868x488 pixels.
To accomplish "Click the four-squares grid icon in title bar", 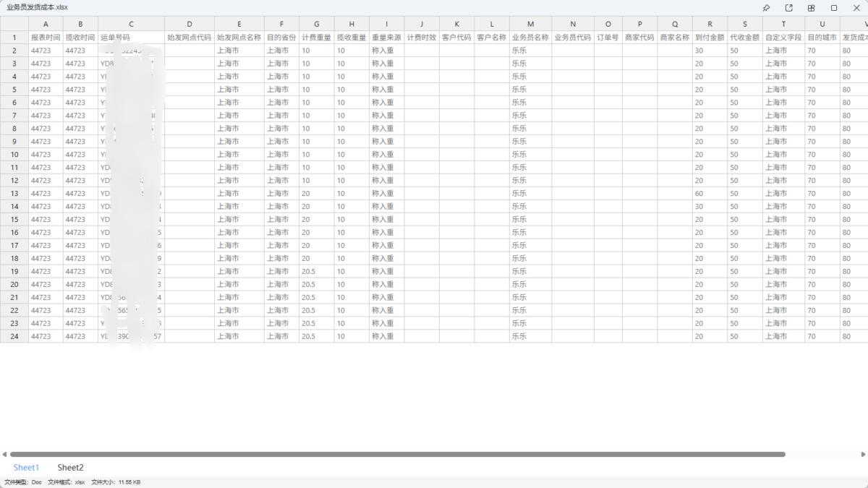I will coord(812,8).
